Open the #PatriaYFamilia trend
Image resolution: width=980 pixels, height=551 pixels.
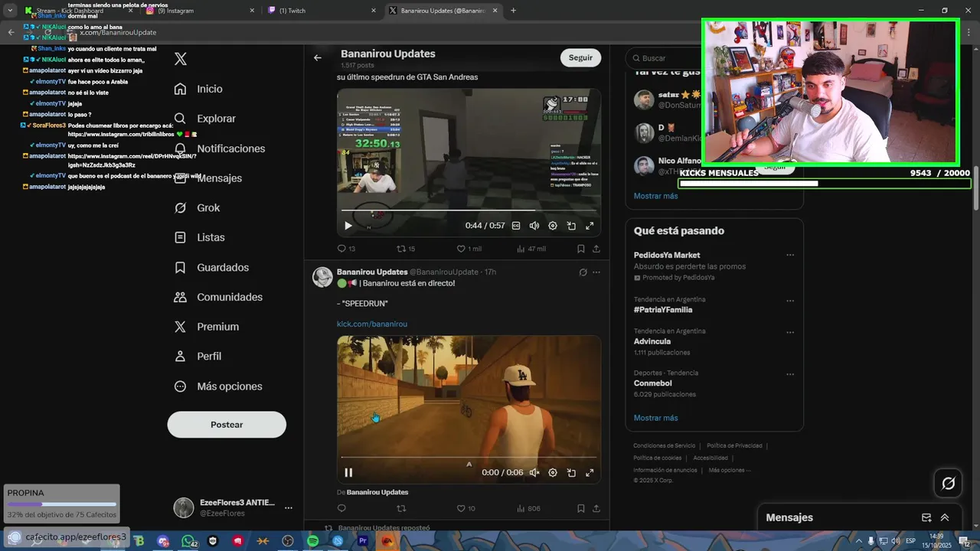click(x=663, y=310)
